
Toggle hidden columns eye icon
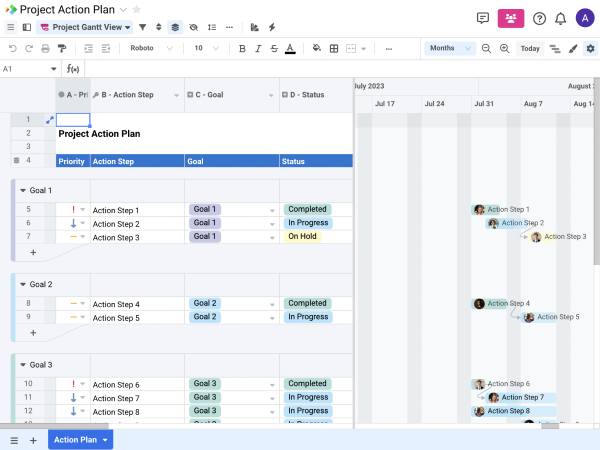tap(193, 27)
